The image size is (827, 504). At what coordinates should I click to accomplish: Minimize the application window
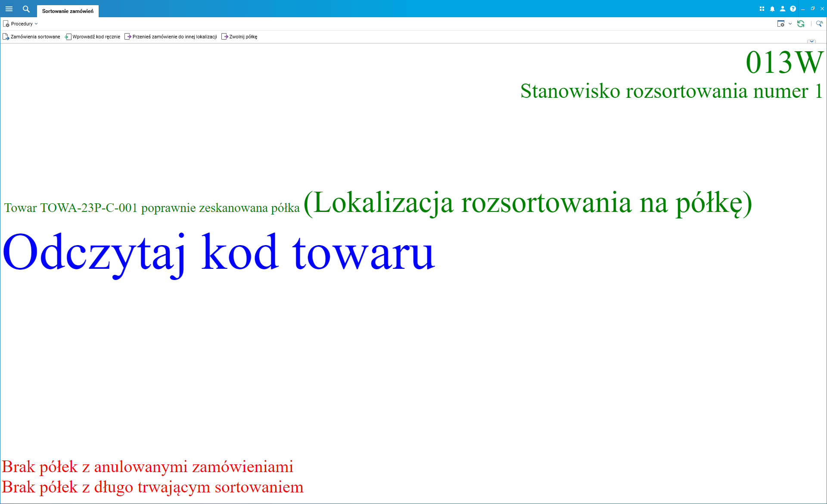(803, 9)
